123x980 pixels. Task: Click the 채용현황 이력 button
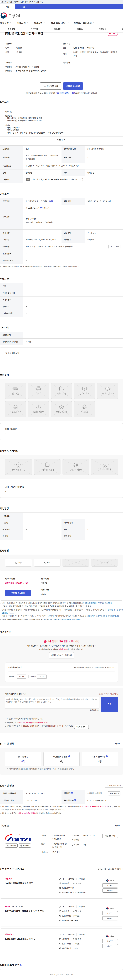(110, 836)
